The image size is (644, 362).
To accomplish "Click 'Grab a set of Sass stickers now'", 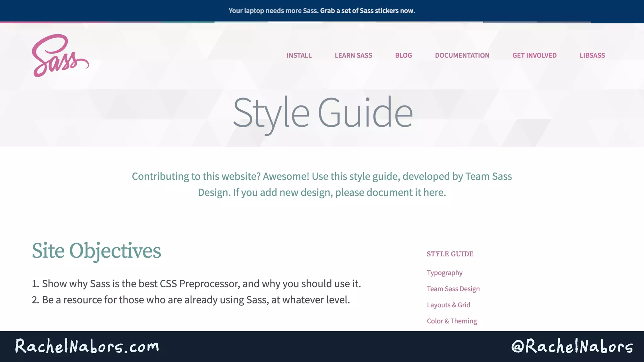I will coord(367,11).
